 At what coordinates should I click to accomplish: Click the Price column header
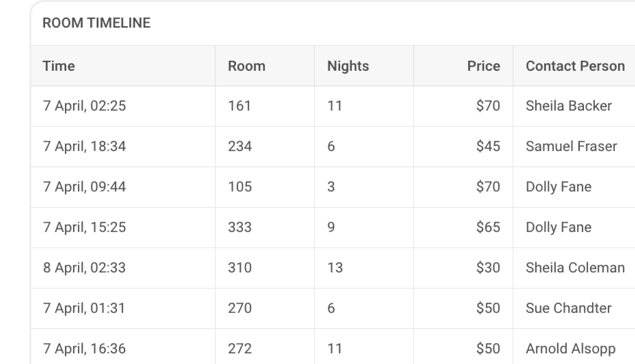pyautogui.click(x=484, y=66)
